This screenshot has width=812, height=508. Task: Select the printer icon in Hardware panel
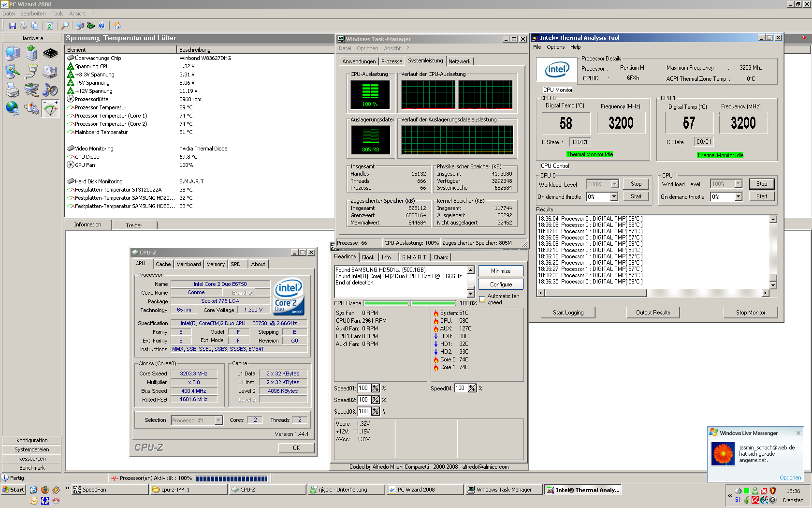pos(13,90)
